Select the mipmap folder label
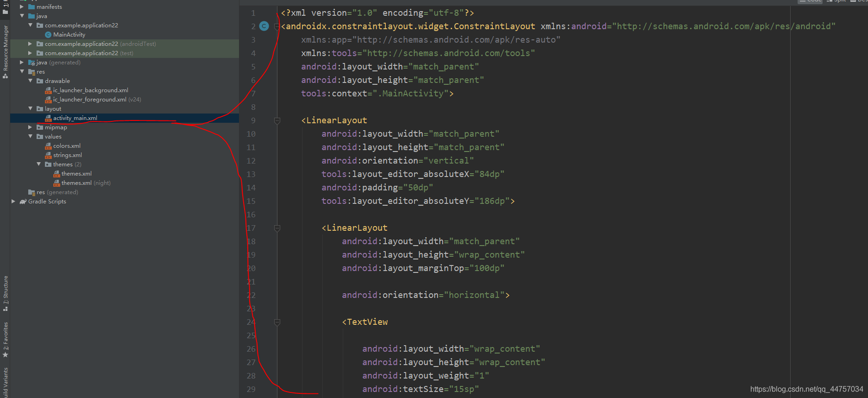Screen dimensions: 868x398 click(x=56, y=127)
